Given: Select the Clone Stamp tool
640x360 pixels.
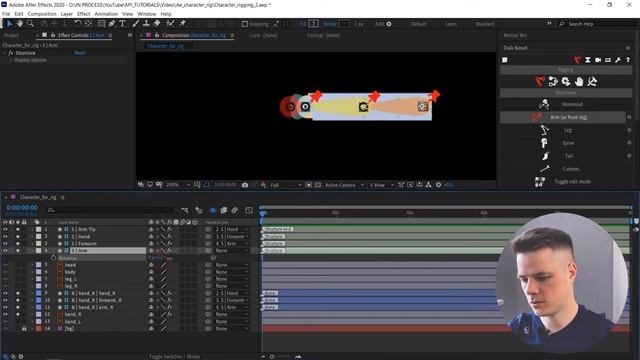Looking at the screenshot, I should click(146, 24).
